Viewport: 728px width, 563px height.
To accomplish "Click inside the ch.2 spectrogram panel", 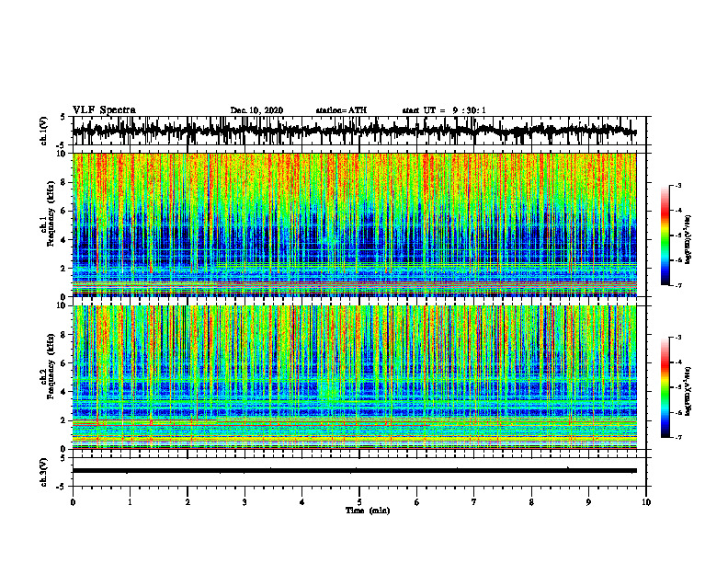I will [355, 377].
